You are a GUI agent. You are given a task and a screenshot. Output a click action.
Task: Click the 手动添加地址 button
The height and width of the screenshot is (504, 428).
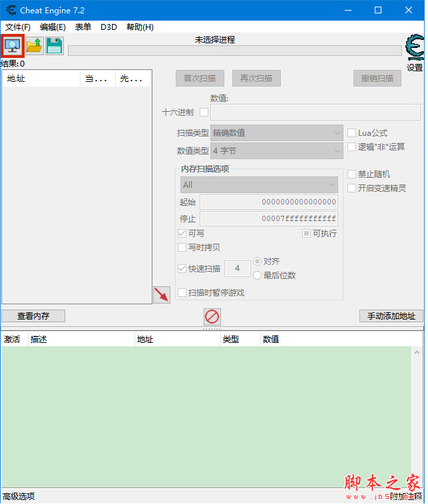coord(391,316)
